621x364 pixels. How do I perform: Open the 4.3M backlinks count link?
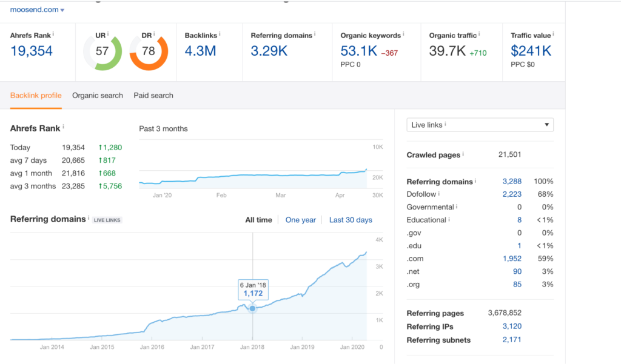click(x=200, y=51)
